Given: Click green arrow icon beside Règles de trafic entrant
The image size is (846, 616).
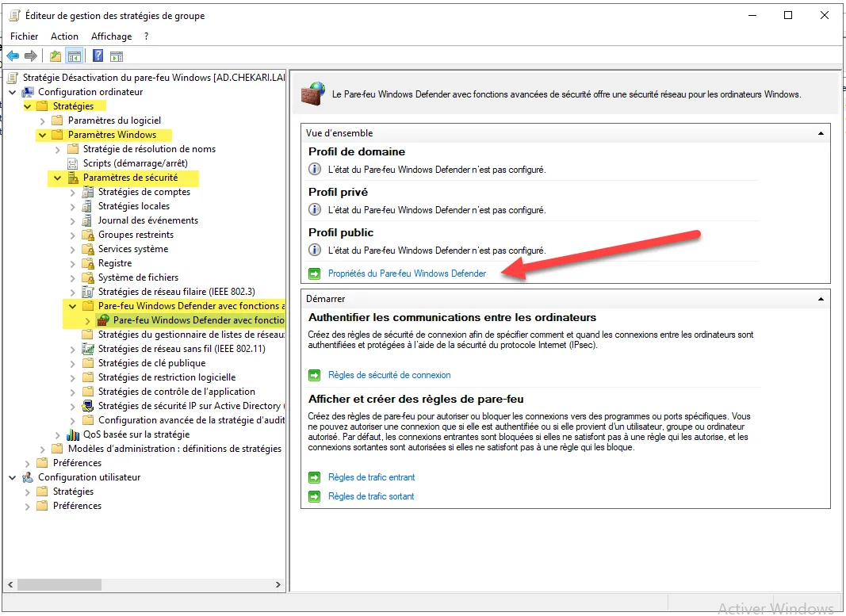Looking at the screenshot, I should 314,478.
